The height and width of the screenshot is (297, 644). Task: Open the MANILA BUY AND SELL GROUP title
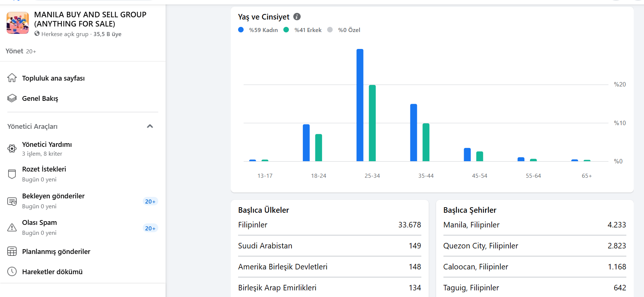[90, 19]
